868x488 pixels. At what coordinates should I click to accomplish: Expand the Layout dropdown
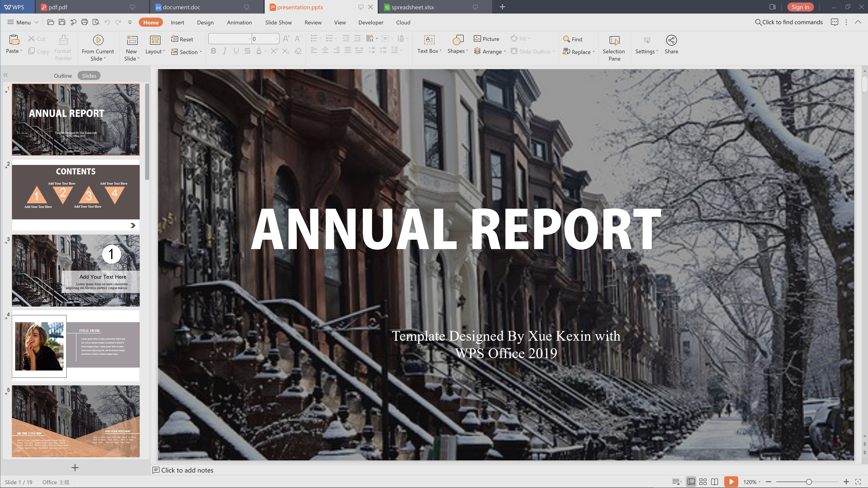coord(155,51)
